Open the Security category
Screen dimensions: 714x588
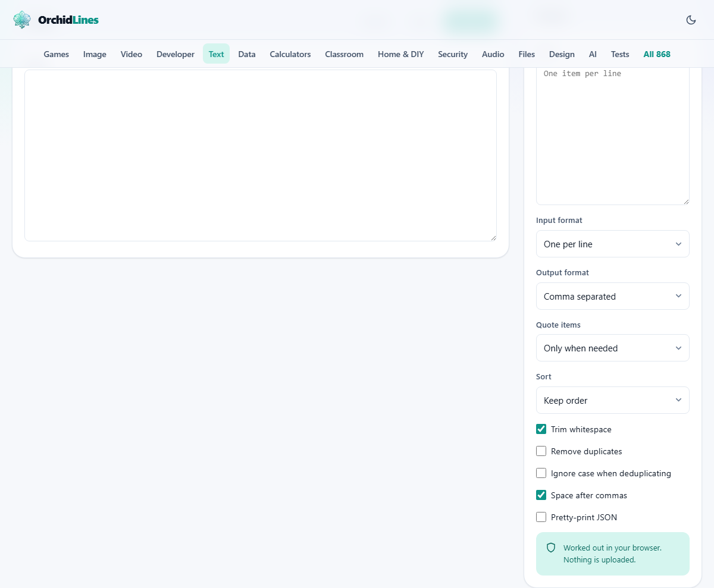tap(453, 54)
